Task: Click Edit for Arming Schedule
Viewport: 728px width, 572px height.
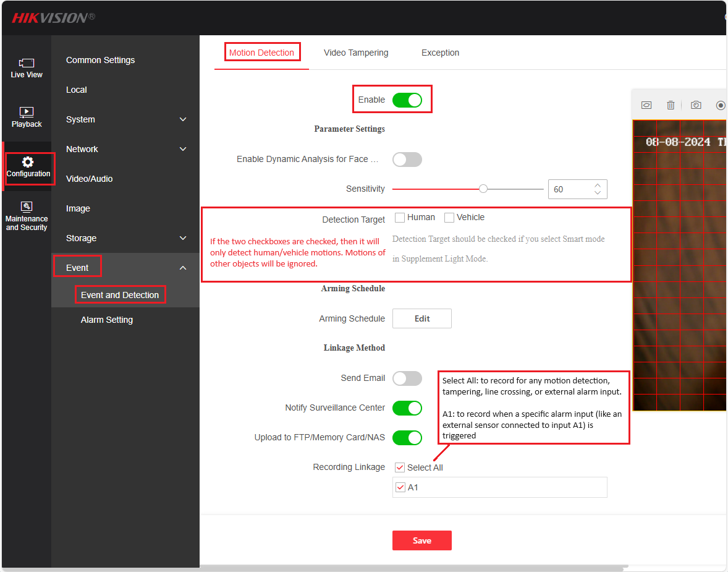Action: click(x=422, y=318)
